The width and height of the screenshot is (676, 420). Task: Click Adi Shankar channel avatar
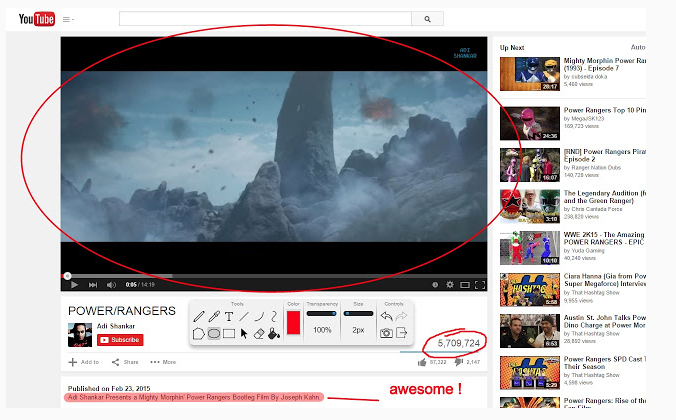click(x=80, y=335)
